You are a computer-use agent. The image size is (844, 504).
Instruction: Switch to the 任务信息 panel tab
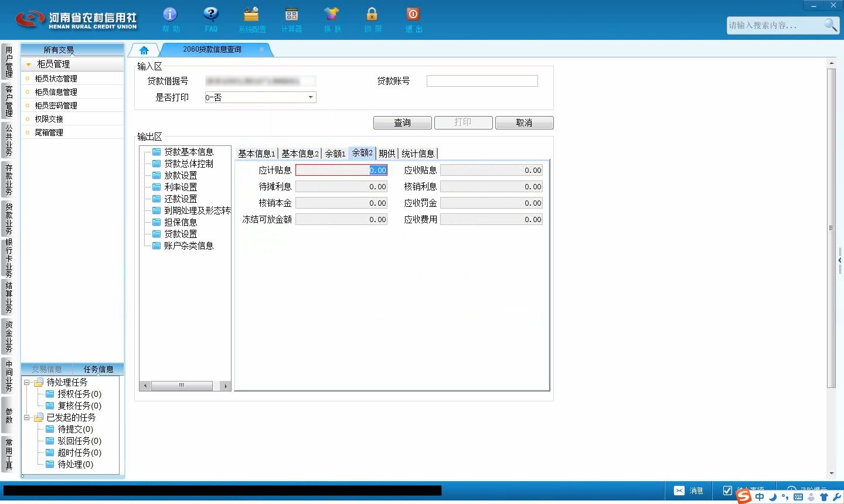click(x=98, y=369)
